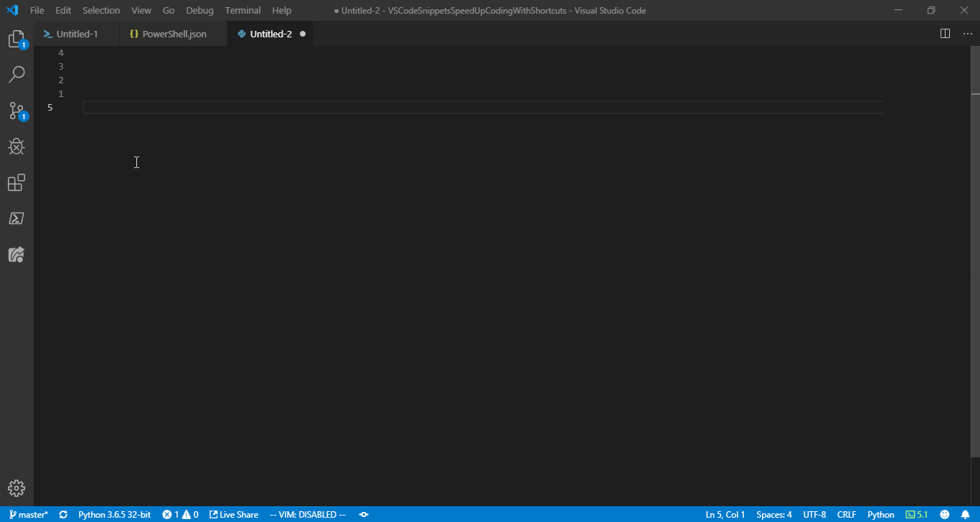Open the View menu

(x=141, y=11)
